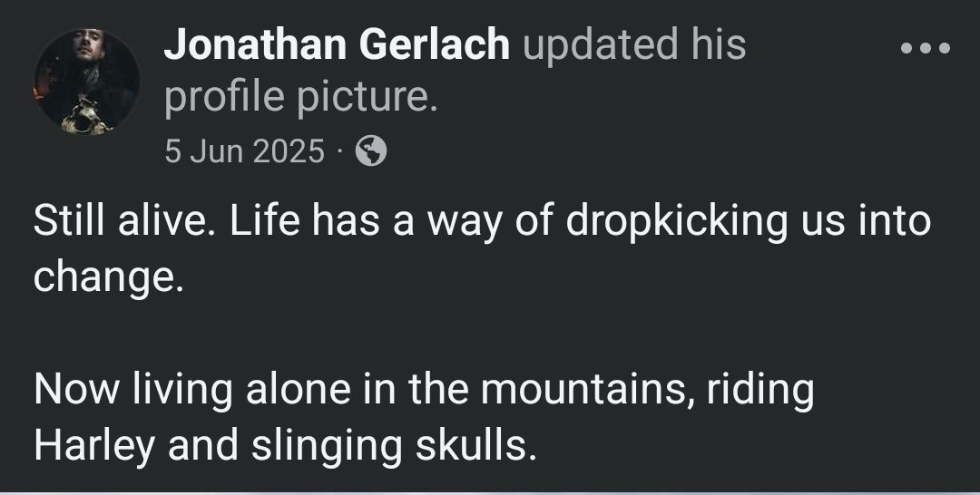Click the "Still alive." sentence

tap(120, 223)
